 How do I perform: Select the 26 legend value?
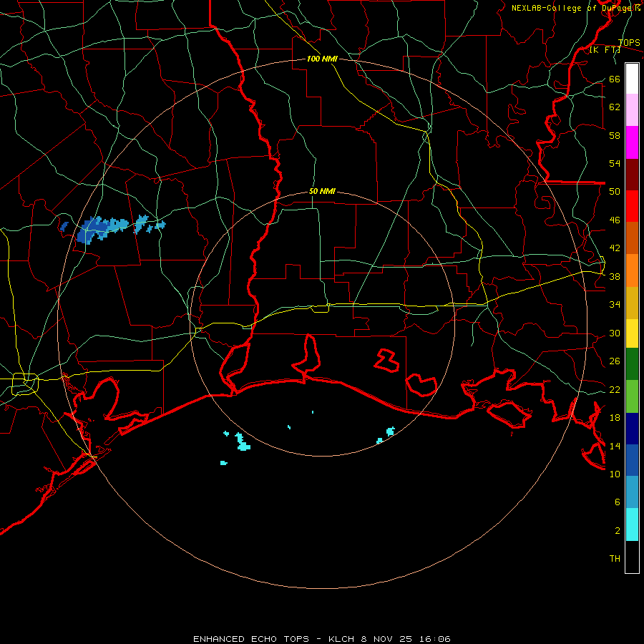click(615, 361)
